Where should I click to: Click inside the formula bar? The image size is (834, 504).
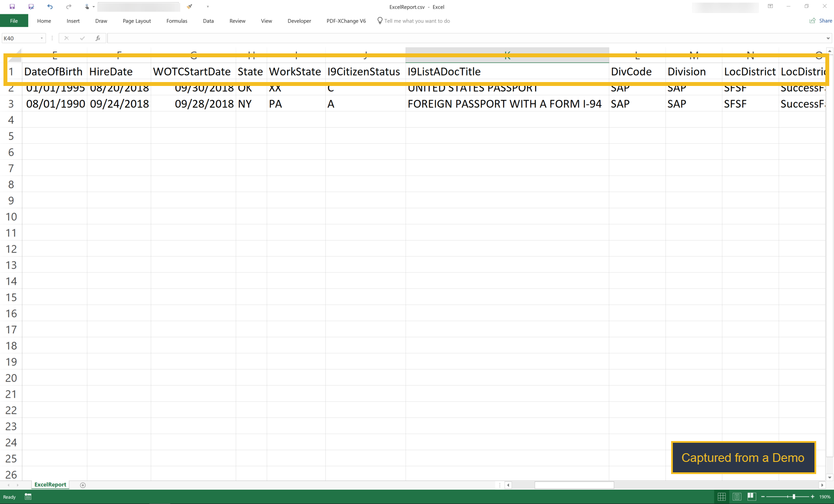pyautogui.click(x=466, y=38)
